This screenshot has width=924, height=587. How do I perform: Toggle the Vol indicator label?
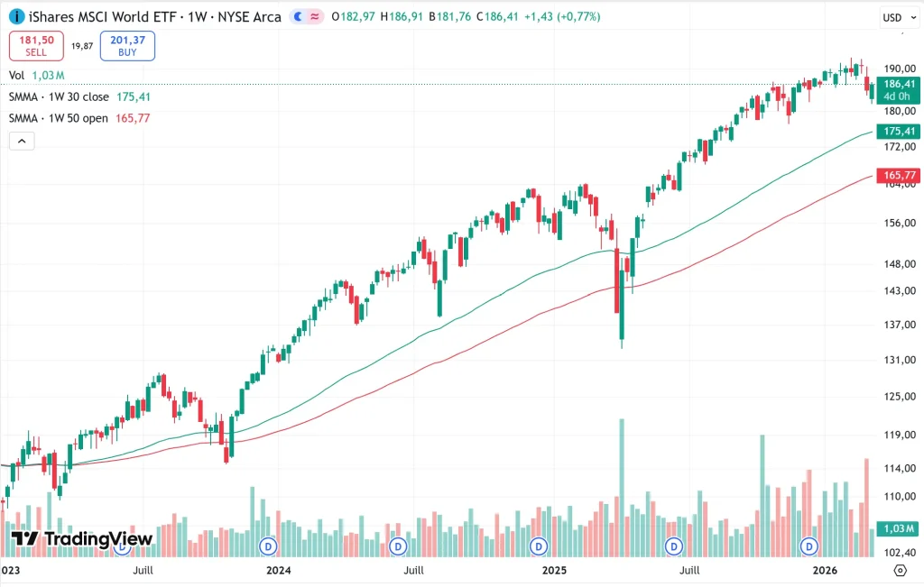[x=16, y=75]
